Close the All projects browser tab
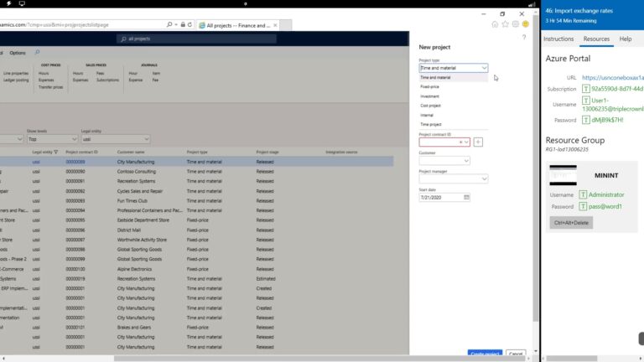The width and height of the screenshot is (644, 362). tap(275, 25)
